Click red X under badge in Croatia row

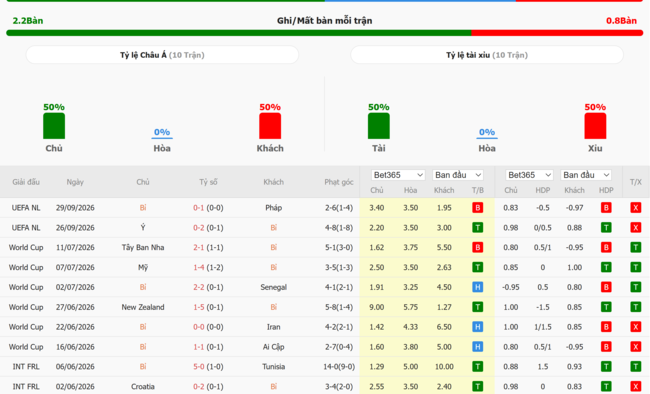(635, 387)
